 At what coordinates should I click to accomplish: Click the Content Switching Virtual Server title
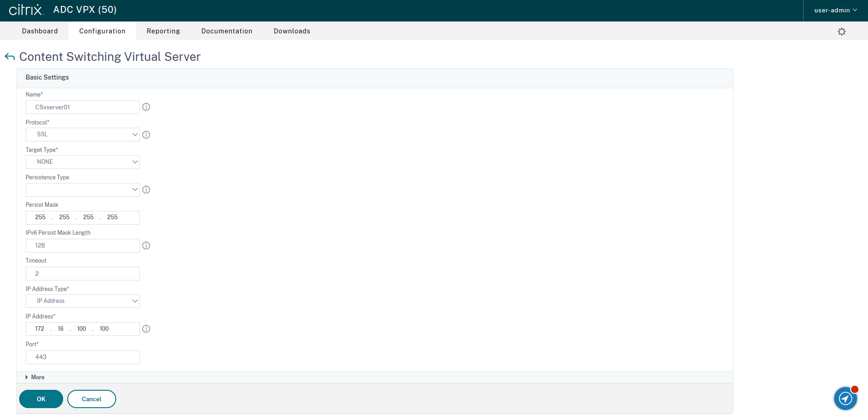tap(110, 57)
